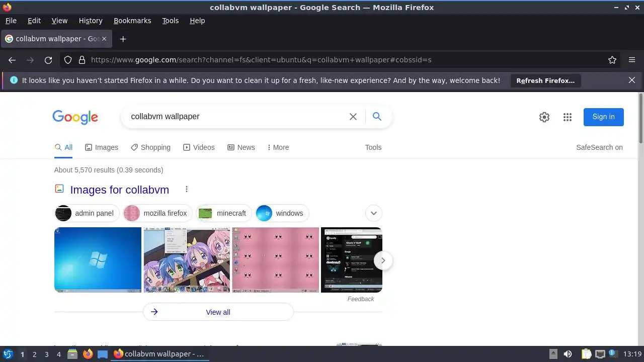Reload the page with the refresh icon

click(x=48, y=60)
